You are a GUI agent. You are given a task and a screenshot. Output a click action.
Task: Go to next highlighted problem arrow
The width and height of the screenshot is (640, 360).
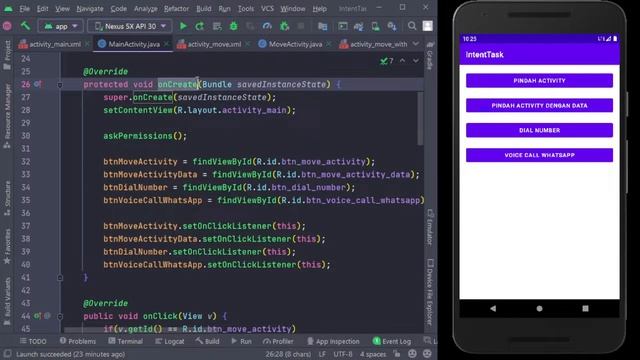pos(416,61)
